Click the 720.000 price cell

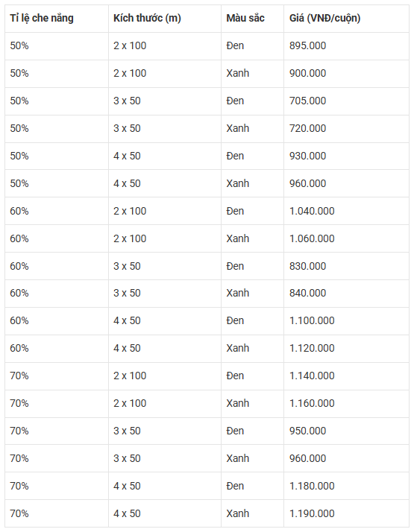346,128
